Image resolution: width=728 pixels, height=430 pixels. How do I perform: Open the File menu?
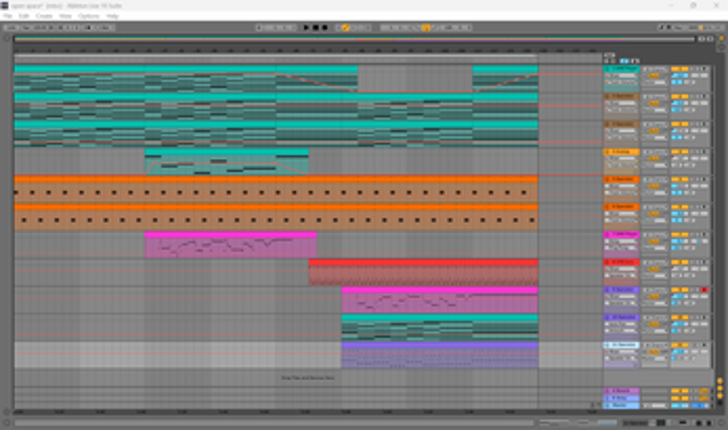pyautogui.click(x=7, y=16)
